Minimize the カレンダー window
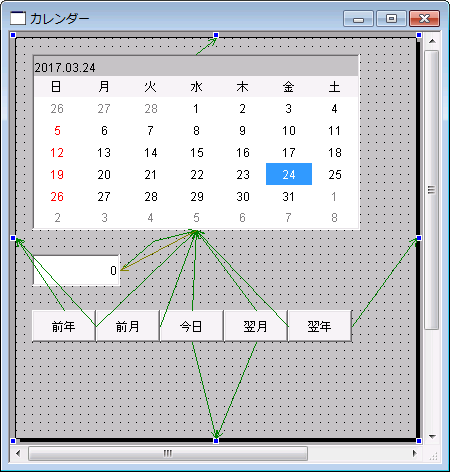This screenshot has height=472, width=450. (x=358, y=18)
